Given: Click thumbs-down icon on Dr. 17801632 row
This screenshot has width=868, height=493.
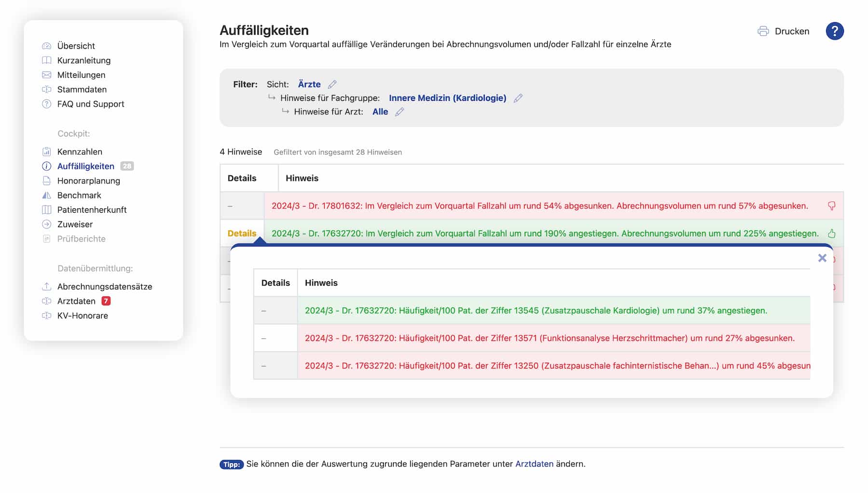Looking at the screenshot, I should (831, 206).
